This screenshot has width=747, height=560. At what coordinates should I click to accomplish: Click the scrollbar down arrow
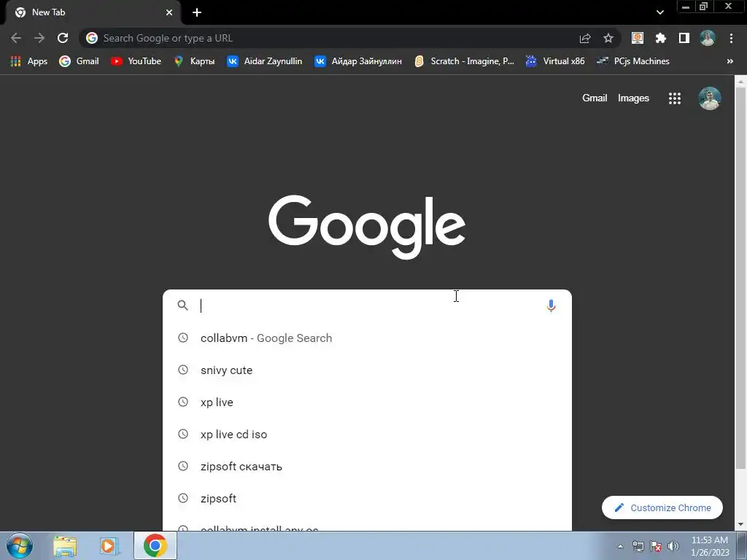coord(740,525)
